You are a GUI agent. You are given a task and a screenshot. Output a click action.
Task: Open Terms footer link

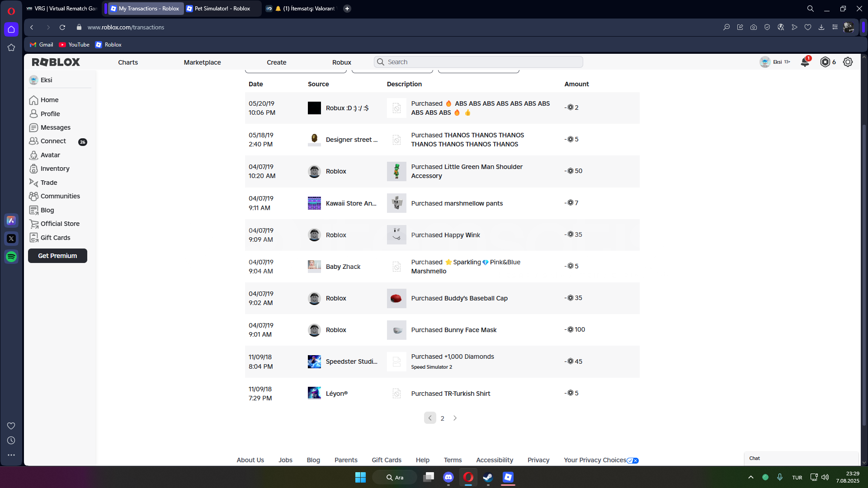pos(453,460)
